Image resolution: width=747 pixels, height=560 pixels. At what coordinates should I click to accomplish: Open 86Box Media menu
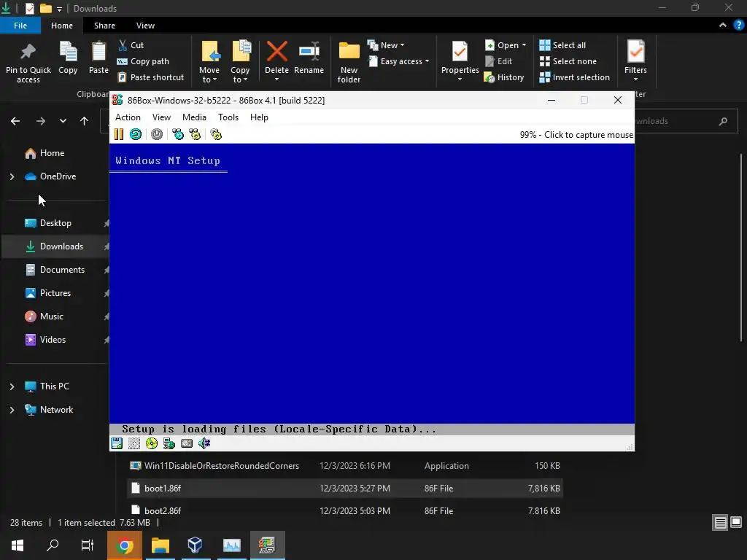point(194,117)
